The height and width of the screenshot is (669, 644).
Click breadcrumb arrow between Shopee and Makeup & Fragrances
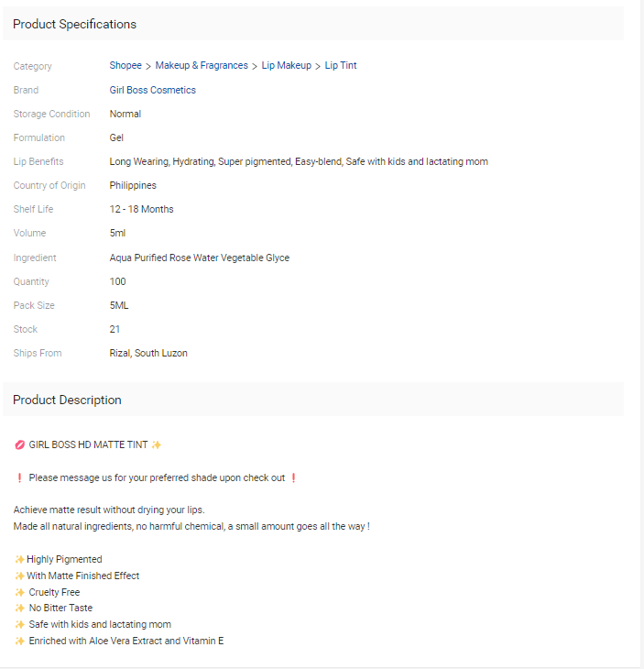coord(148,66)
